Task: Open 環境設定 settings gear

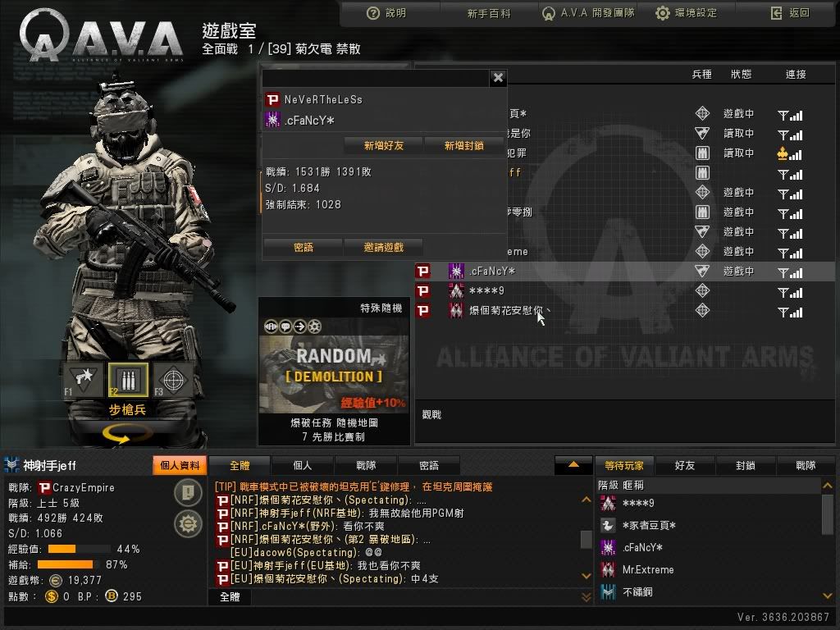Action: 663,13
